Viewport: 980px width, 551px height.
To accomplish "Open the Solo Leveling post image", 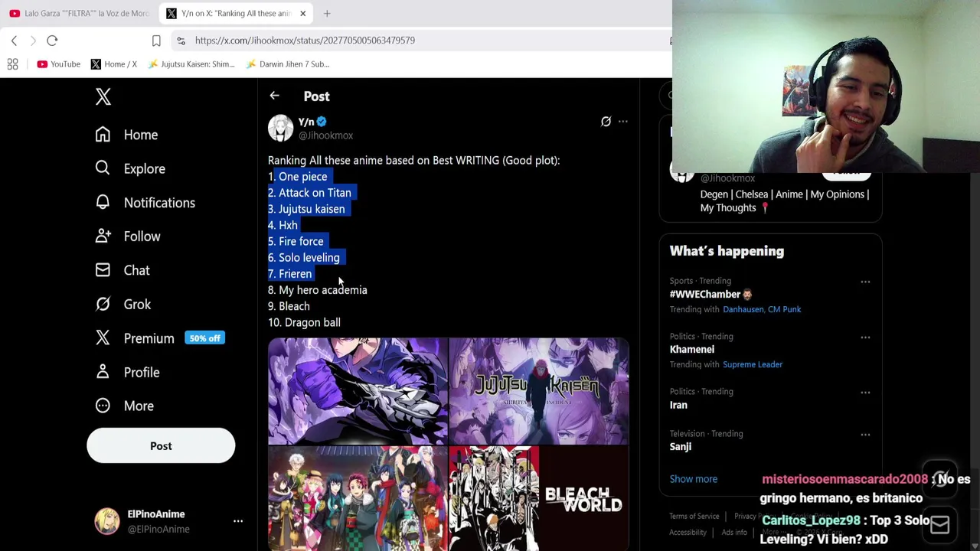I will point(358,390).
